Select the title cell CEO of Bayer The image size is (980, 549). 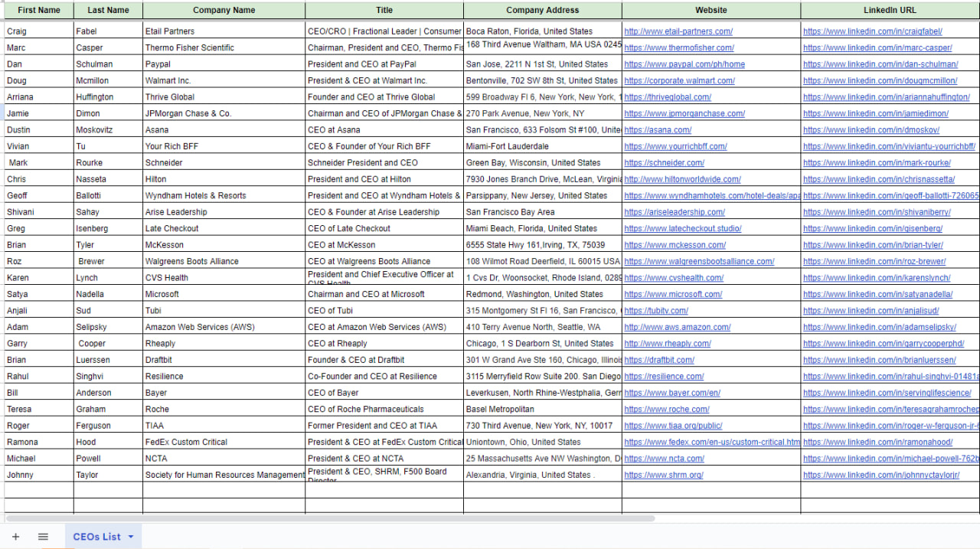tap(384, 393)
